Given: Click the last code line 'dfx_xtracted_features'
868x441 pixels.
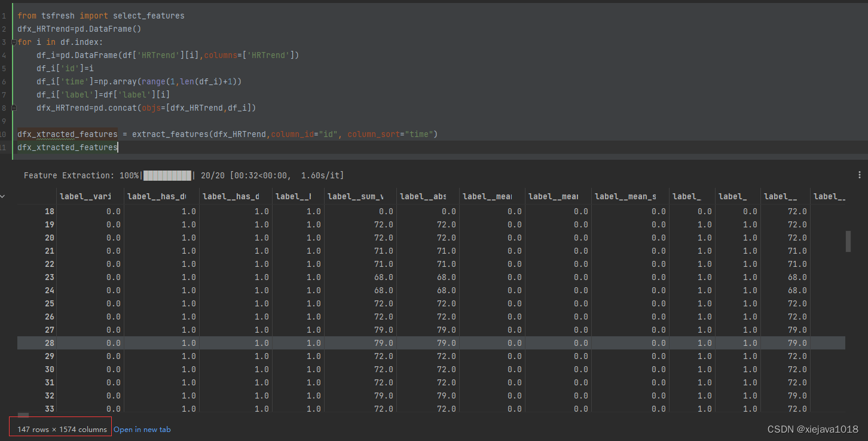Looking at the screenshot, I should [68, 147].
